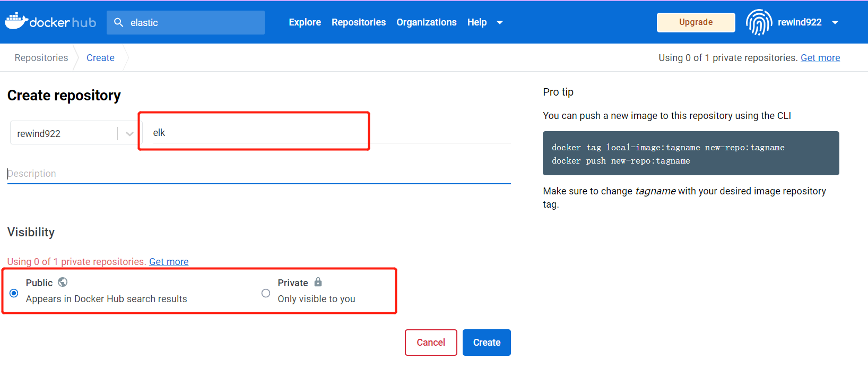Click Get more link under Visibility
This screenshot has width=868, height=376.
[x=169, y=262]
